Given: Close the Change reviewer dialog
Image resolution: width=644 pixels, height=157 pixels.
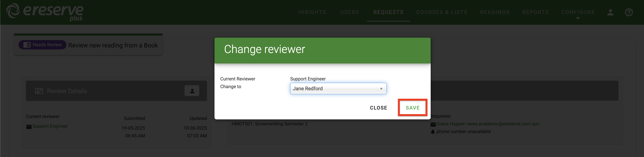Looking at the screenshot, I should pos(378,108).
